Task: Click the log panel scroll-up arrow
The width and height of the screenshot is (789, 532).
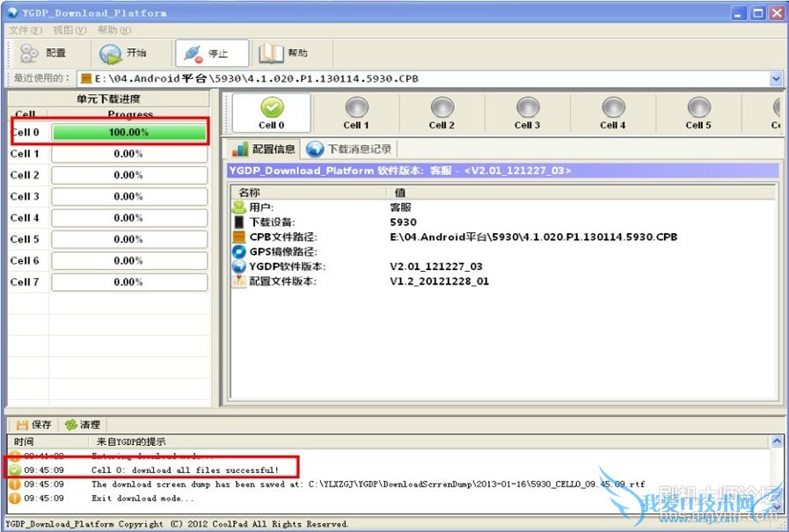Action: pyautogui.click(x=777, y=441)
